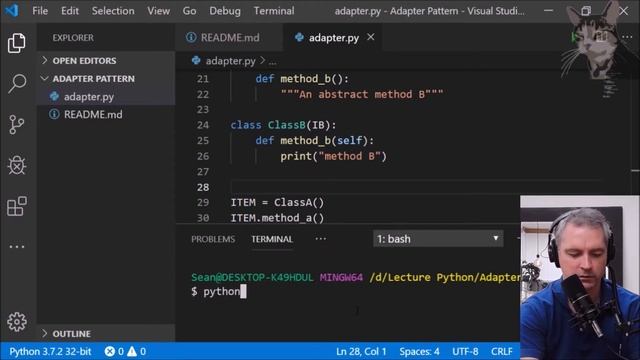
Task: Click line number 24 in gutter
Action: point(203,125)
